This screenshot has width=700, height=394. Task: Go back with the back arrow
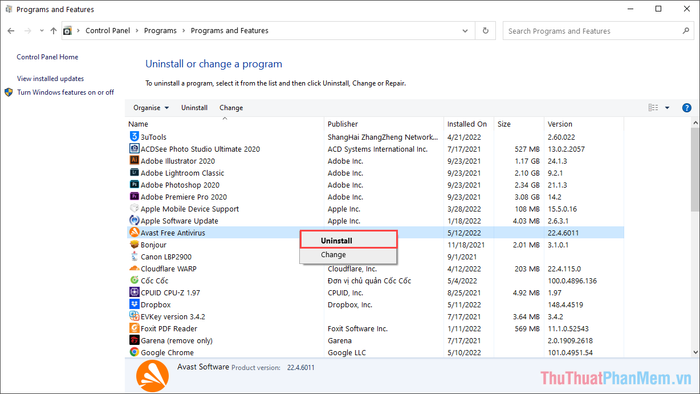pos(11,31)
